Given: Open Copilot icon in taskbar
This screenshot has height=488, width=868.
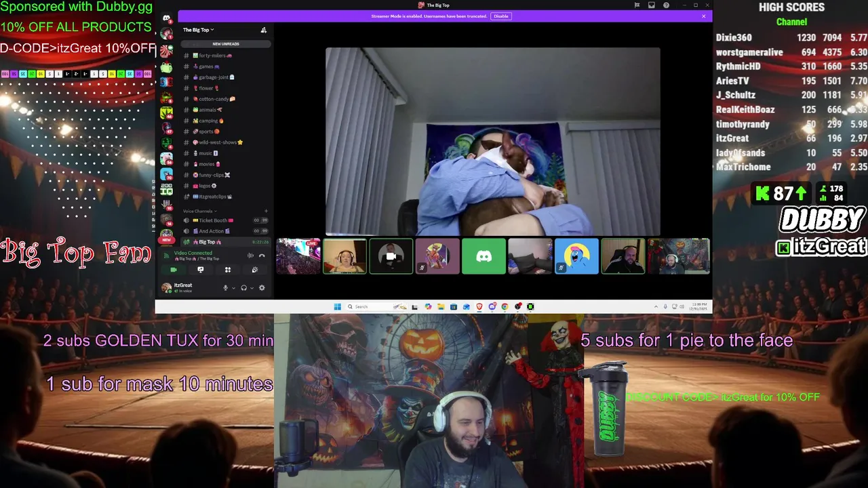Looking at the screenshot, I should pos(428,306).
